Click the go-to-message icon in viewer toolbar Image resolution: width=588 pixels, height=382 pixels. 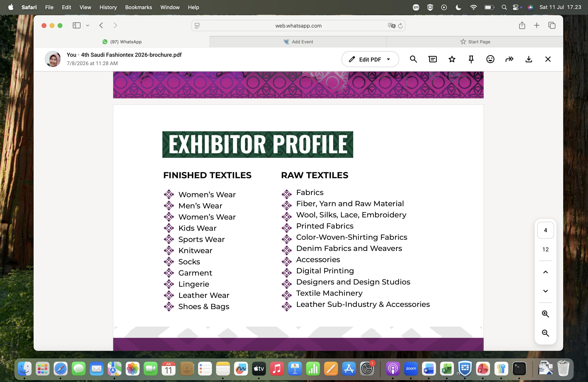point(433,59)
